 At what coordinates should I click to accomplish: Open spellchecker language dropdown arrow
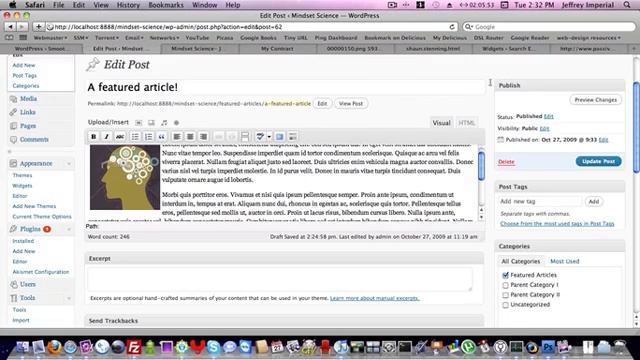coord(269,137)
